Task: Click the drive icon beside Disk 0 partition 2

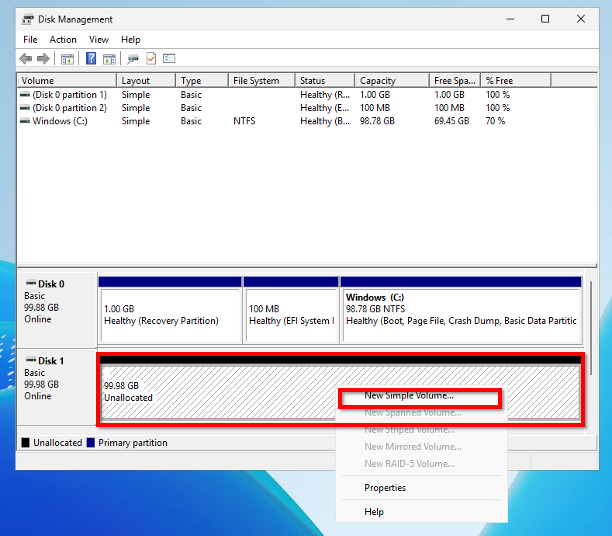Action: coord(25,108)
